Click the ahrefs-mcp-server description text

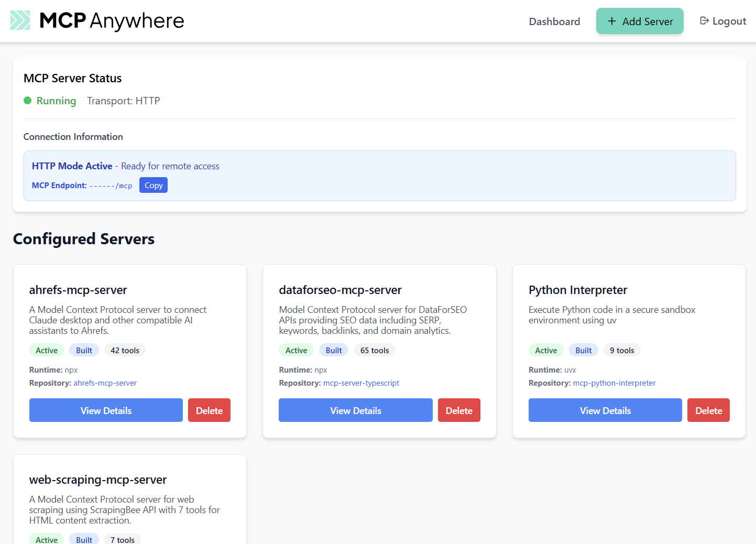tap(118, 320)
